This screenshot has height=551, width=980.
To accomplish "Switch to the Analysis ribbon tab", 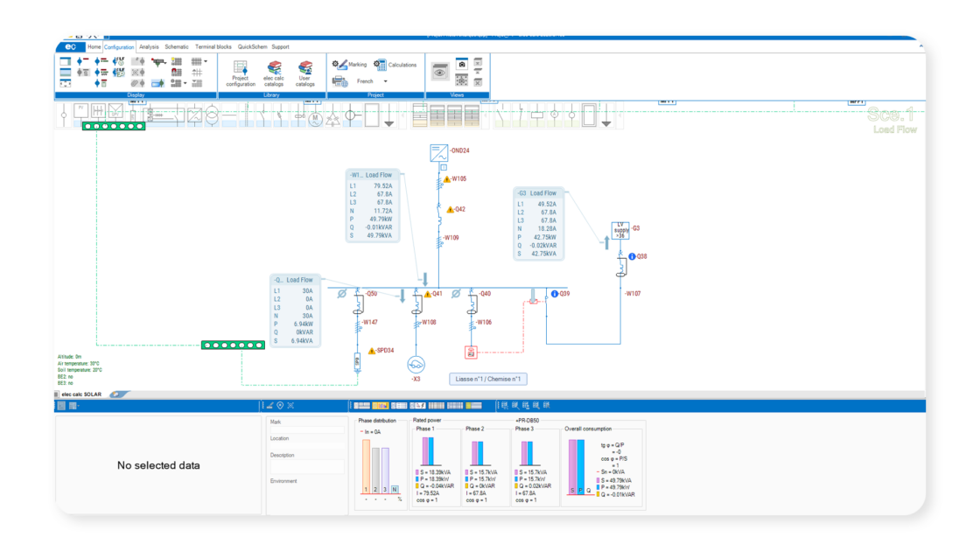I will [149, 46].
